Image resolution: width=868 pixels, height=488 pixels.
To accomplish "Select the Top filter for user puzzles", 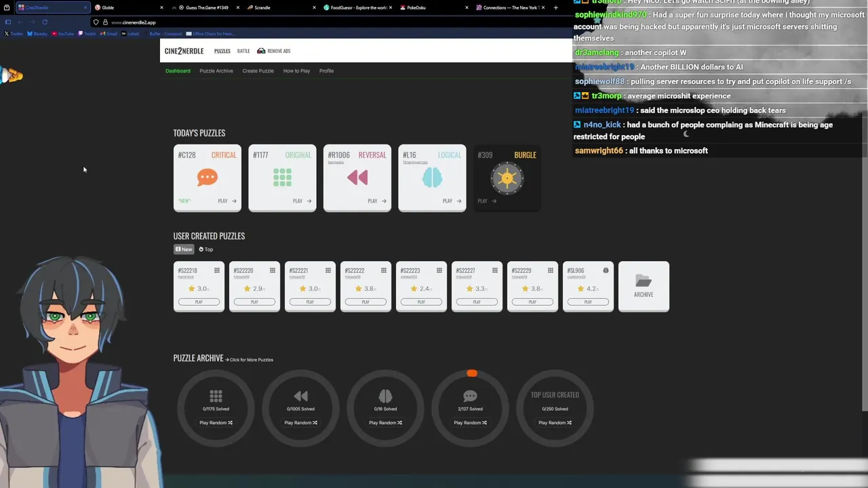I will tap(206, 249).
